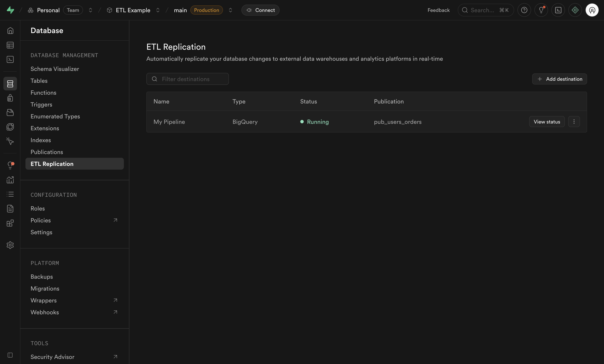This screenshot has height=364, width=604.
Task: Open Advisors lightbulb icon in sidebar
Action: pos(10,165)
